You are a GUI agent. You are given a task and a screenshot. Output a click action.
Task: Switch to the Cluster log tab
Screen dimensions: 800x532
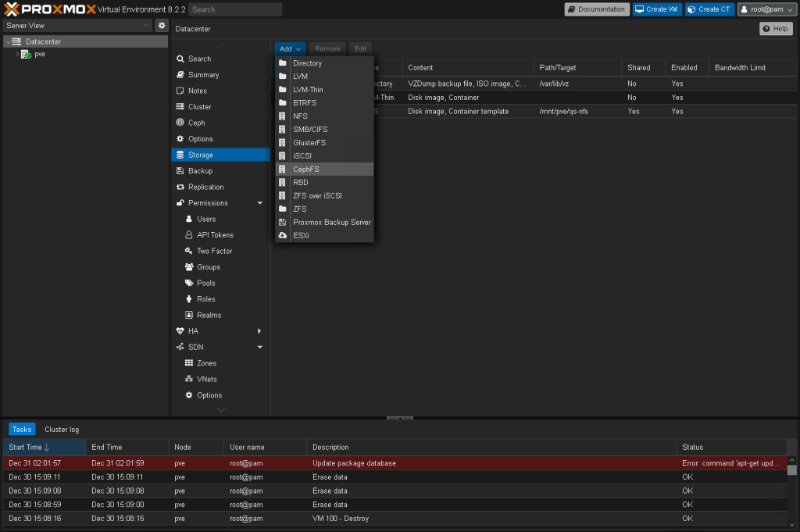coord(62,429)
